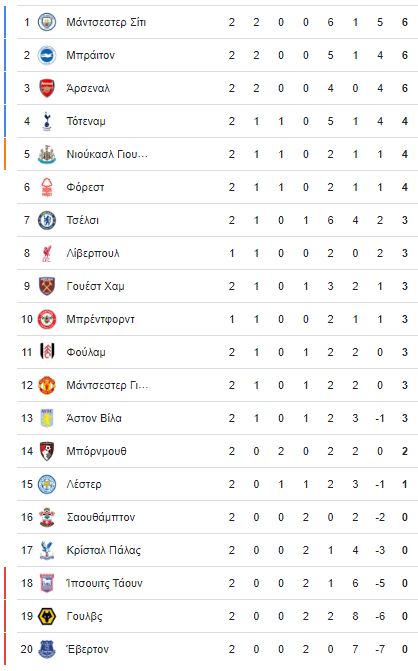Click the Tottenham cockerel crest

coord(47,121)
